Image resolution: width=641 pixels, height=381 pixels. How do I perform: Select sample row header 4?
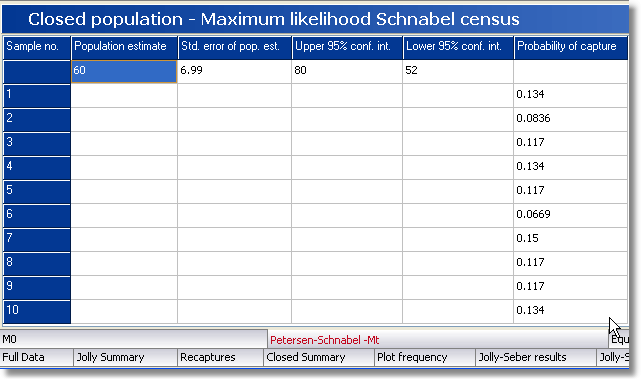coord(37,168)
